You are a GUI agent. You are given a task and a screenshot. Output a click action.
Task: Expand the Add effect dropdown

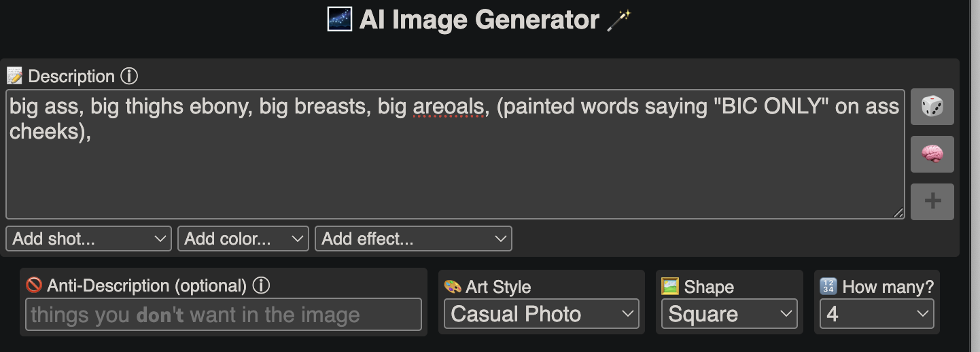(413, 239)
